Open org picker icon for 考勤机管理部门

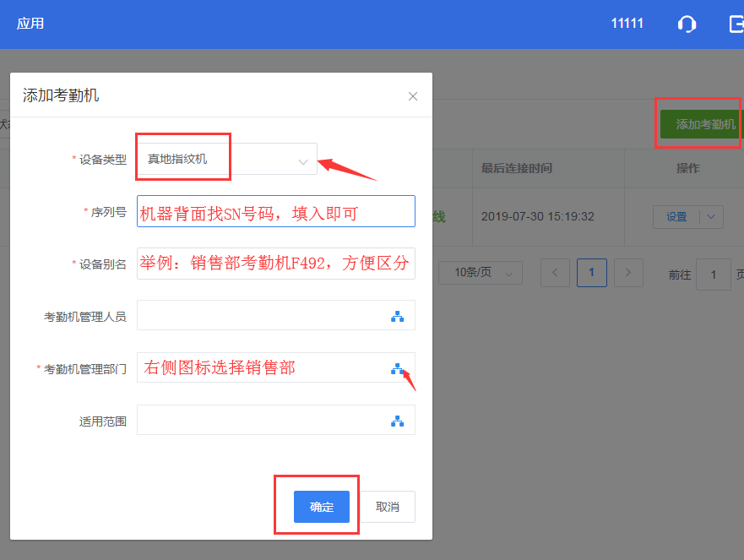[397, 368]
